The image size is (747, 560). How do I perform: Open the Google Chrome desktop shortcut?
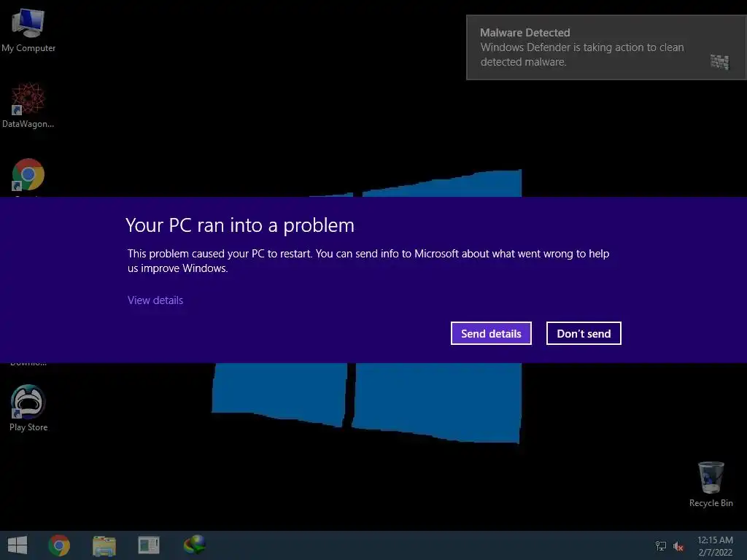pyautogui.click(x=28, y=176)
